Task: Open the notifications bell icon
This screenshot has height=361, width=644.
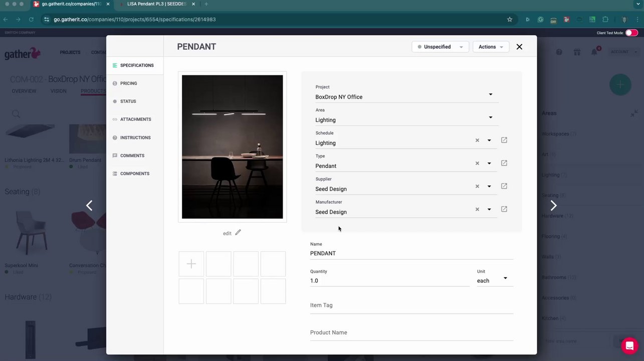Action: (594, 52)
